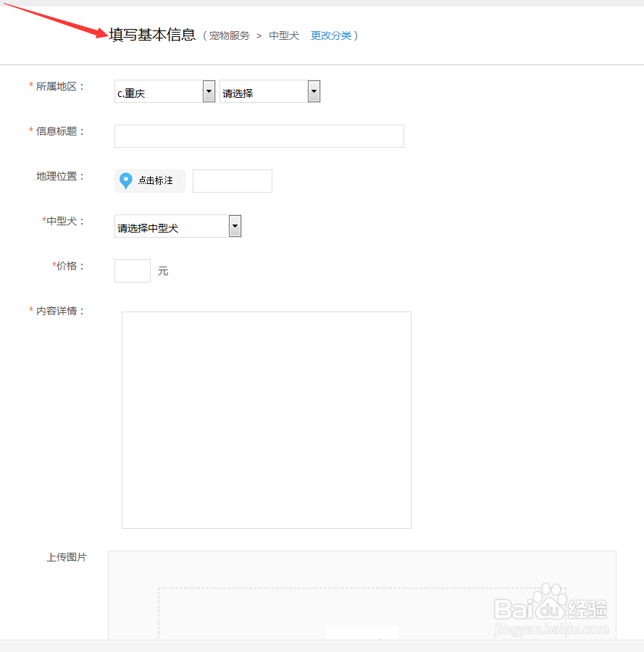This screenshot has width=644, height=652.
Task: Click the 信息标题 title input field
Action: coord(259,135)
